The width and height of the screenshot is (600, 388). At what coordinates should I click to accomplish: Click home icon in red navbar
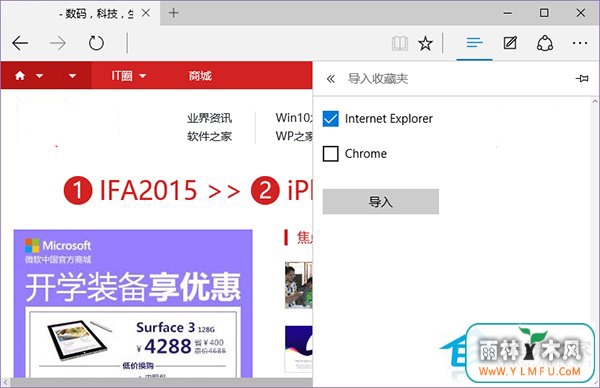coord(20,76)
